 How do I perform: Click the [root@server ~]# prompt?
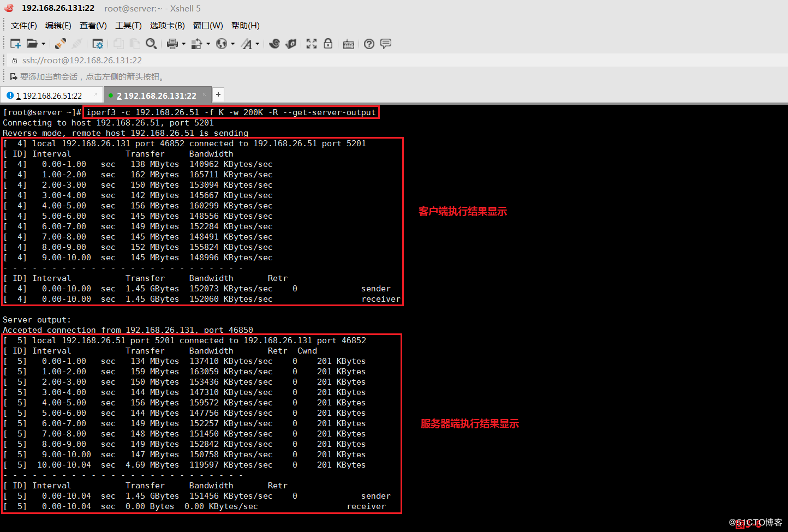(42, 112)
